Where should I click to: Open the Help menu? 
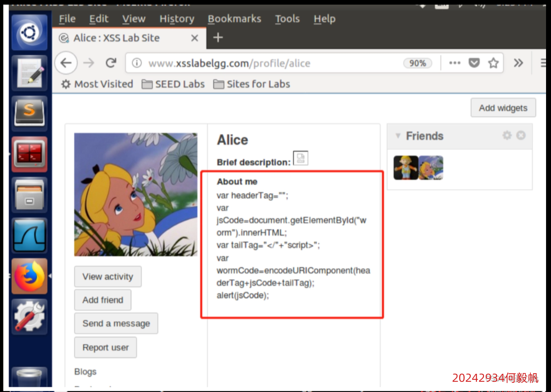(324, 19)
